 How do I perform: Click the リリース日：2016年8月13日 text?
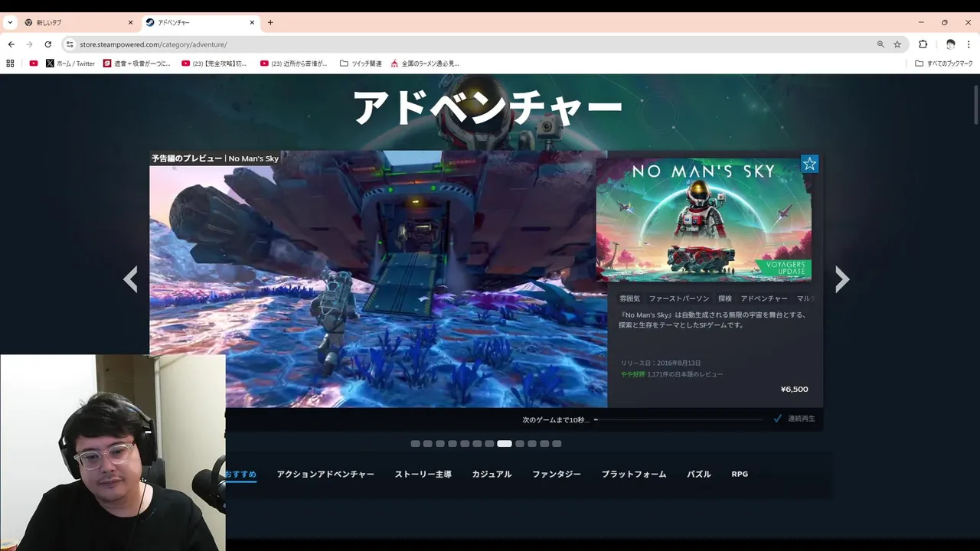pos(661,363)
